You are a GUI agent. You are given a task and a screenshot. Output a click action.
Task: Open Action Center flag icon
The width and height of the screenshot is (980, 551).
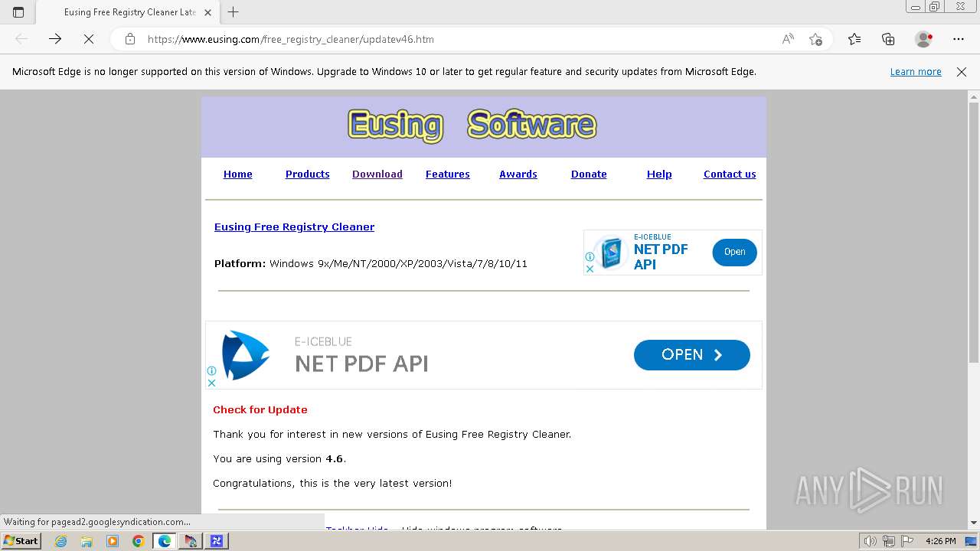pyautogui.click(x=906, y=541)
